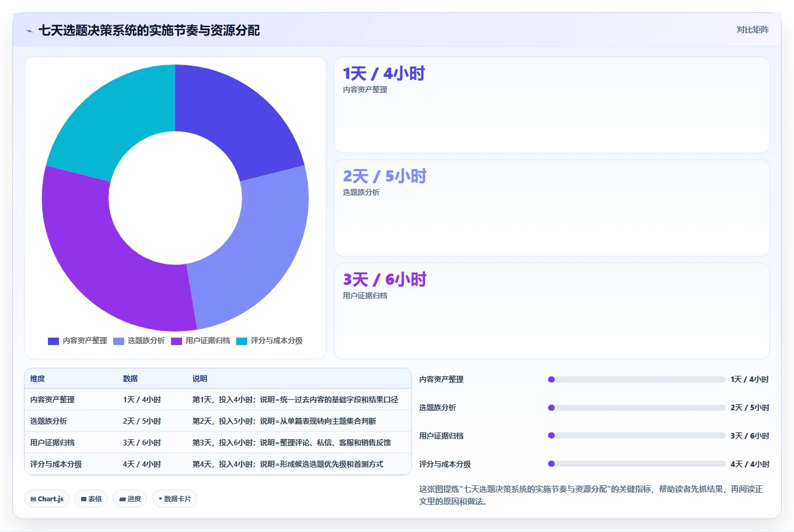Screen dimensions: 794x532
Task: Click description starting 第3天，投入6小时
Action: [292, 443]
